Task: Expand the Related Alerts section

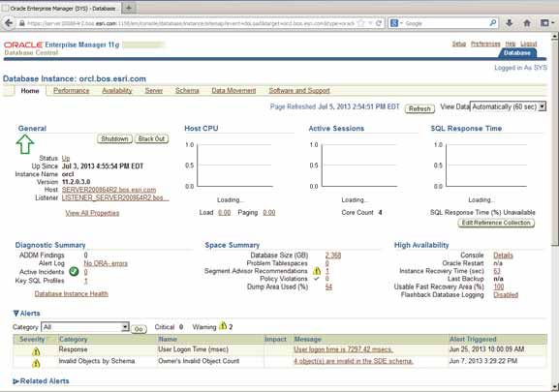Action: pyautogui.click(x=16, y=381)
